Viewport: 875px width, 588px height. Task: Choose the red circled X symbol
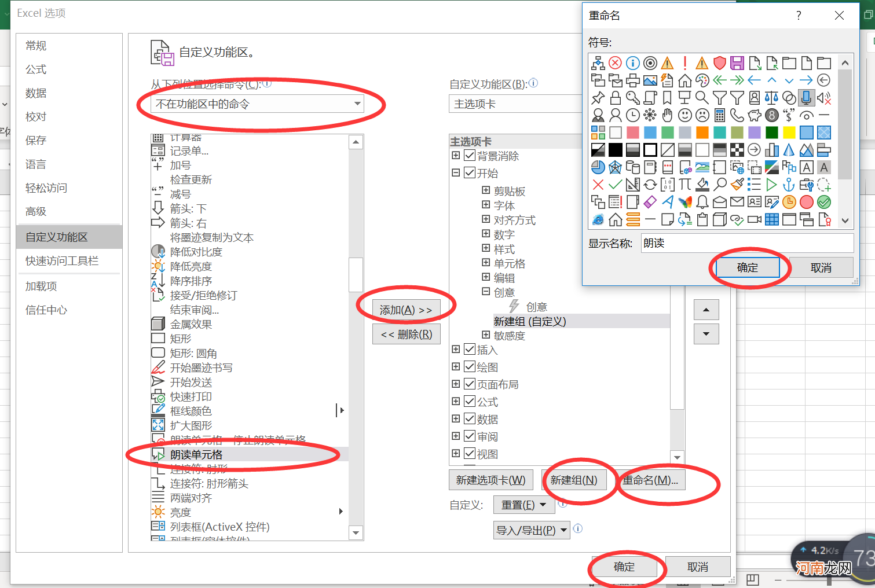615,63
